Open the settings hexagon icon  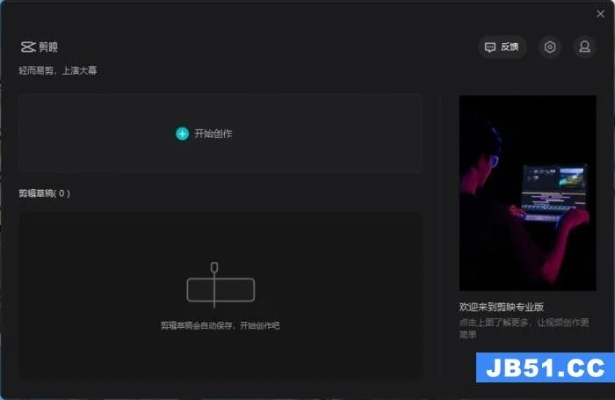[549, 47]
